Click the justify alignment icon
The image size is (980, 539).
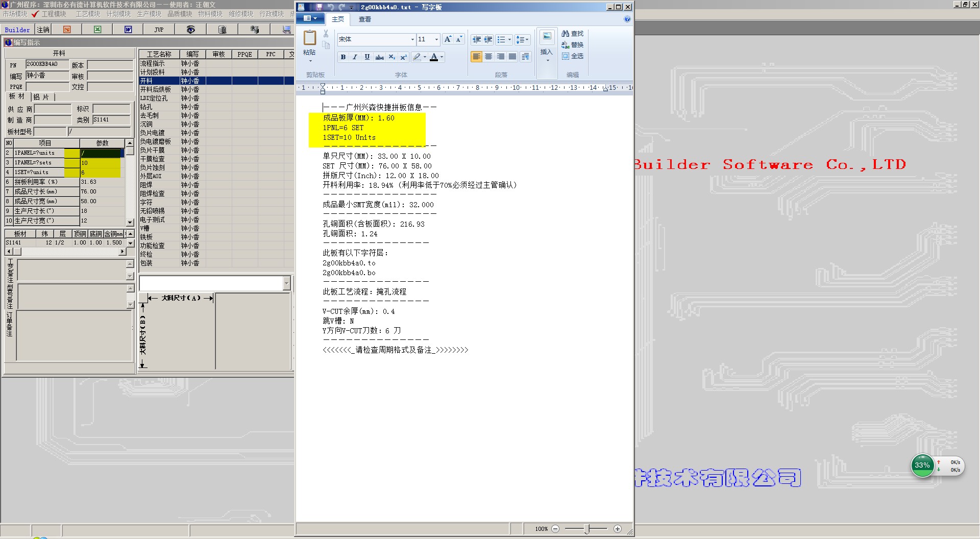pos(512,57)
